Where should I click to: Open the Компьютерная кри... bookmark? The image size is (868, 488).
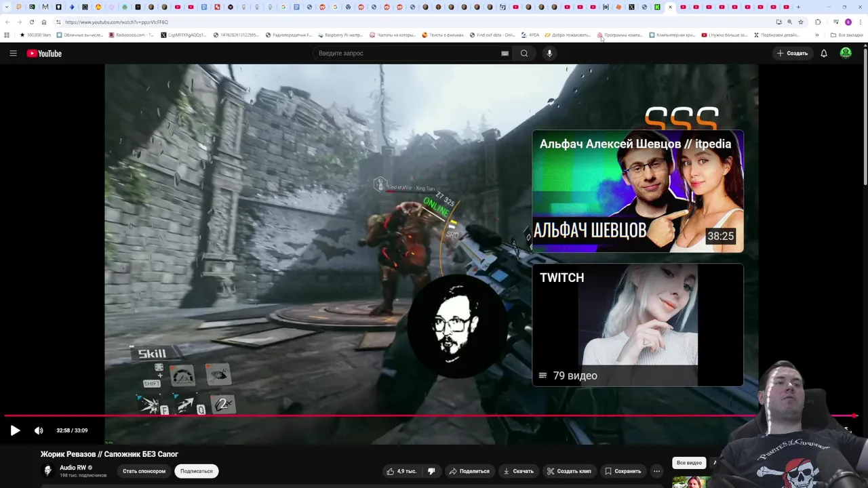tap(672, 35)
